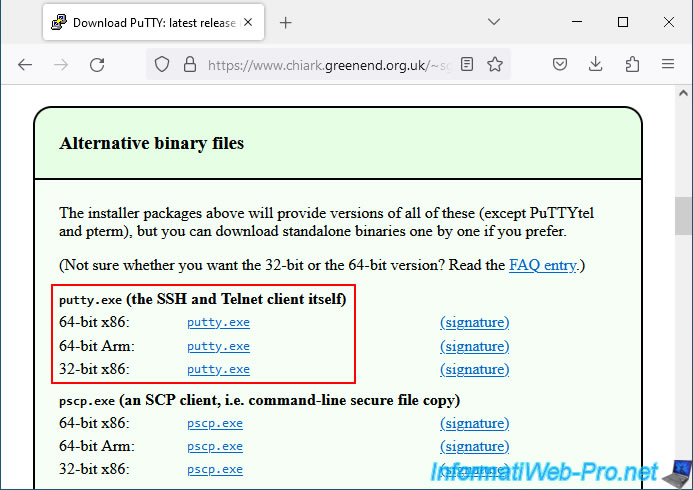The width and height of the screenshot is (693, 490).
Task: Open signature for 32-bit x86 putty.exe
Action: pyautogui.click(x=475, y=369)
